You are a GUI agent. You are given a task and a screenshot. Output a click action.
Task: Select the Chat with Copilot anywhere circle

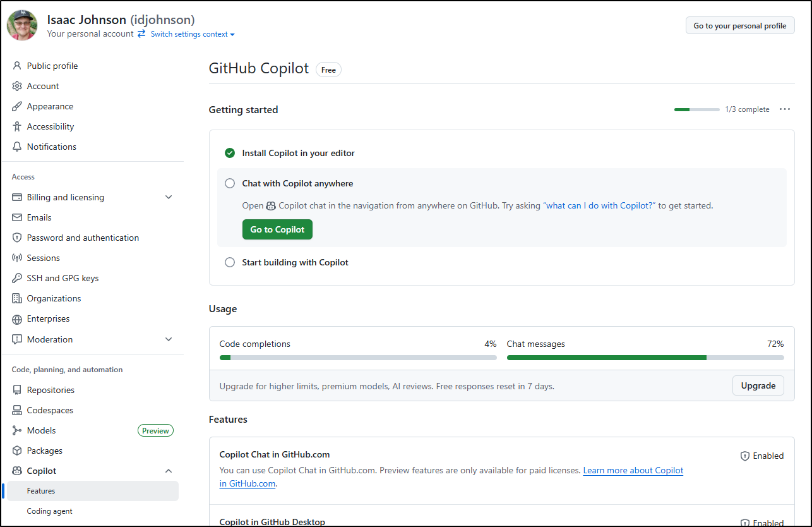[x=230, y=183]
